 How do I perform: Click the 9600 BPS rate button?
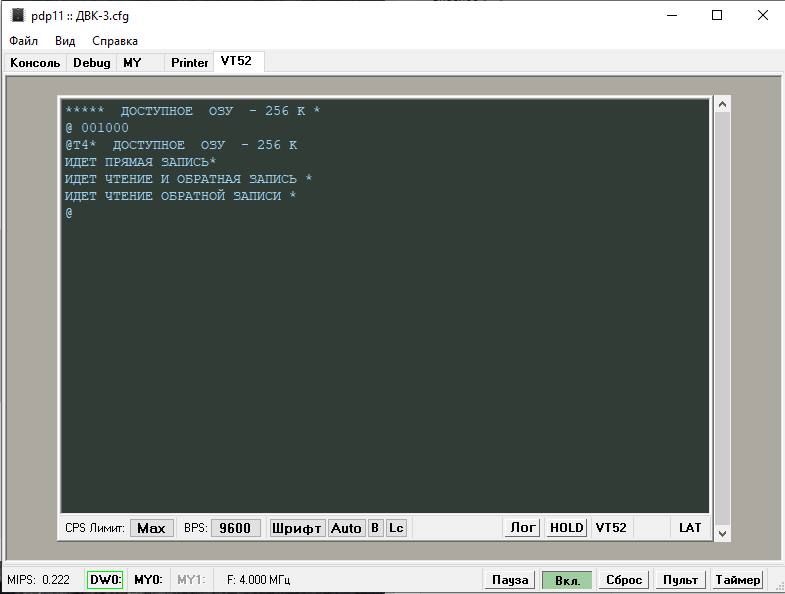[235, 528]
